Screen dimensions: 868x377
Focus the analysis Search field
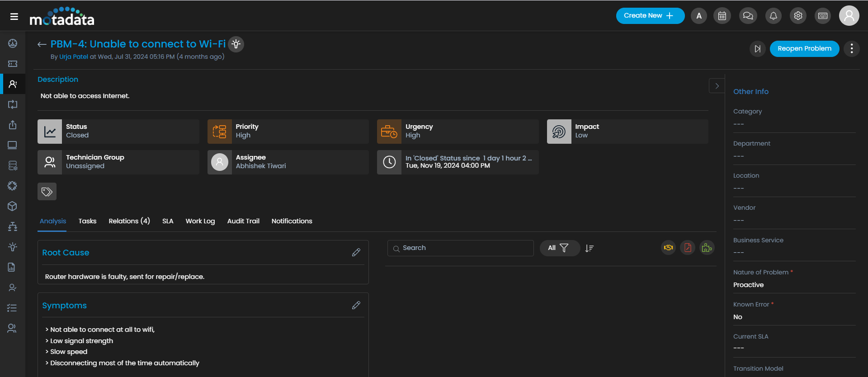coord(460,248)
